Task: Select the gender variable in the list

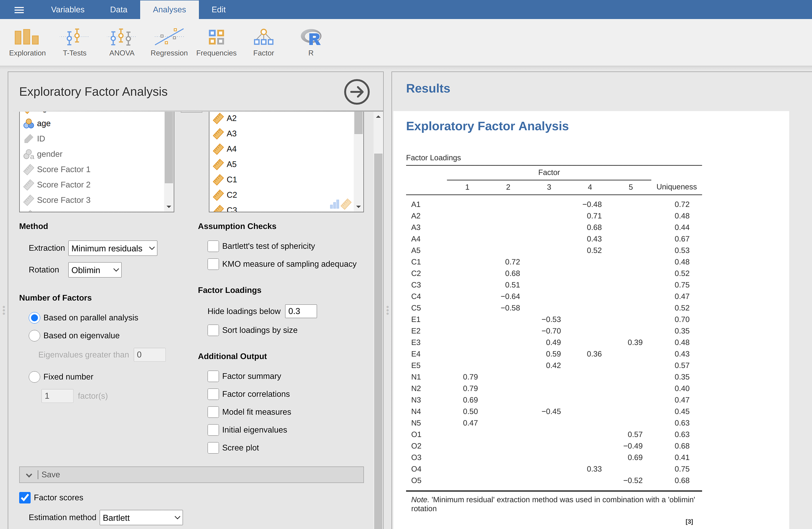Action: [92, 154]
